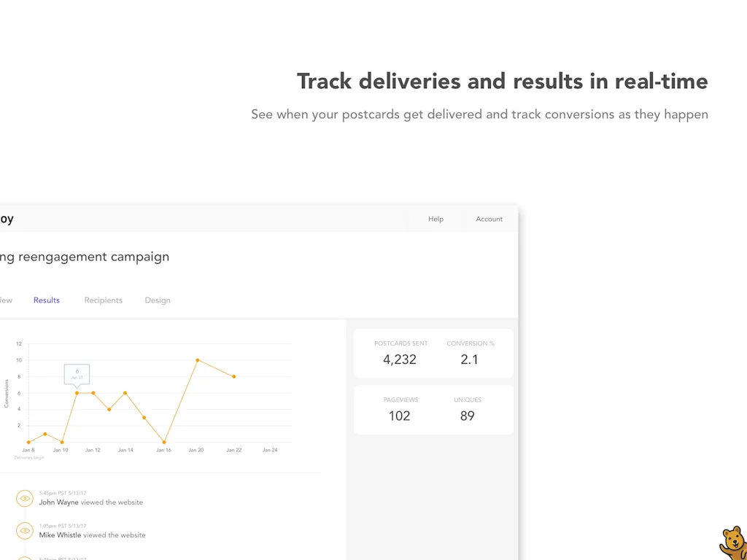Click the Mike Whistle viewed the website entry

[93, 534]
